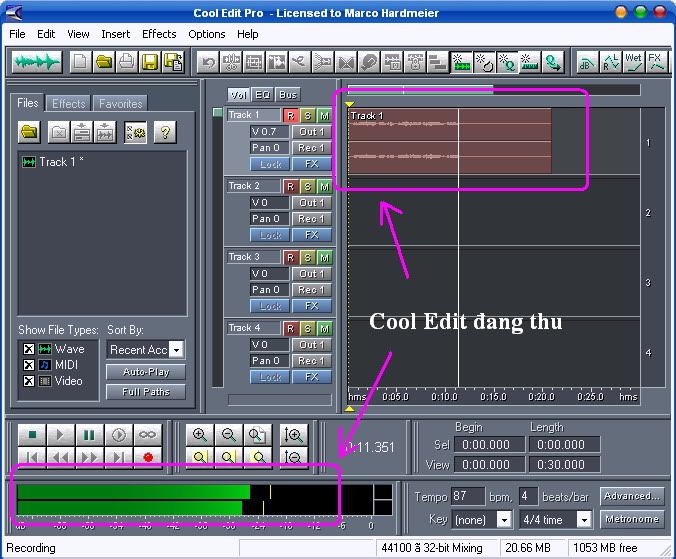Click Rec 1 input selector on Track 3
The width and height of the screenshot is (676, 559).
point(312,290)
